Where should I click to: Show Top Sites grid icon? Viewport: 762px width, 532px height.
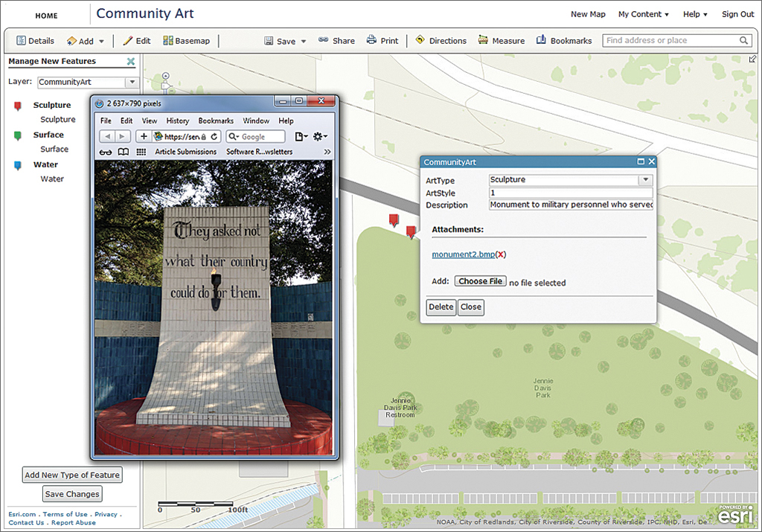point(141,152)
